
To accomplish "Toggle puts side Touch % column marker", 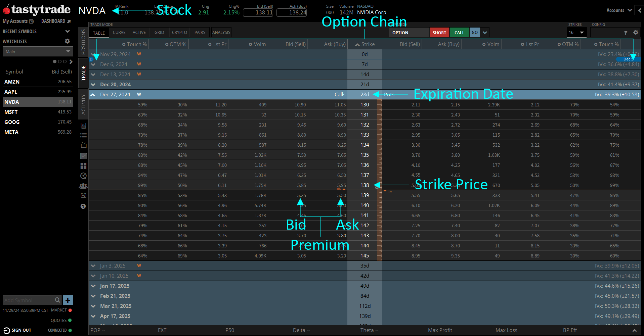I will [596, 44].
